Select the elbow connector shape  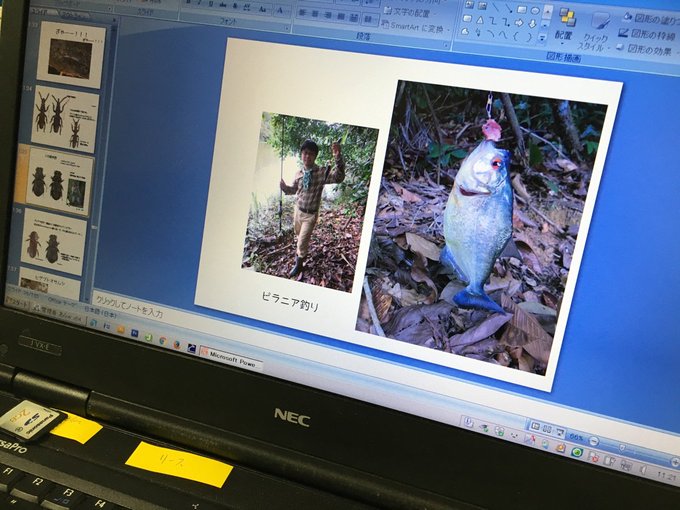click(493, 21)
